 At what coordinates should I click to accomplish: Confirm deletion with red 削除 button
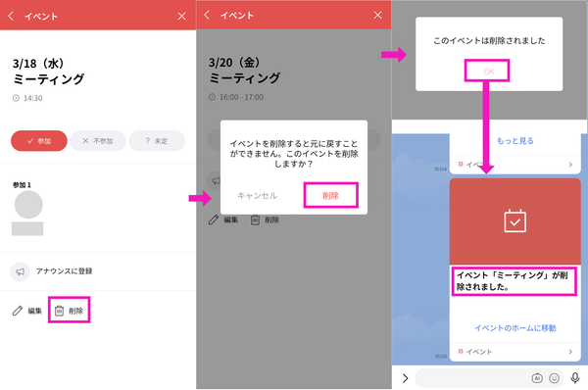click(331, 195)
